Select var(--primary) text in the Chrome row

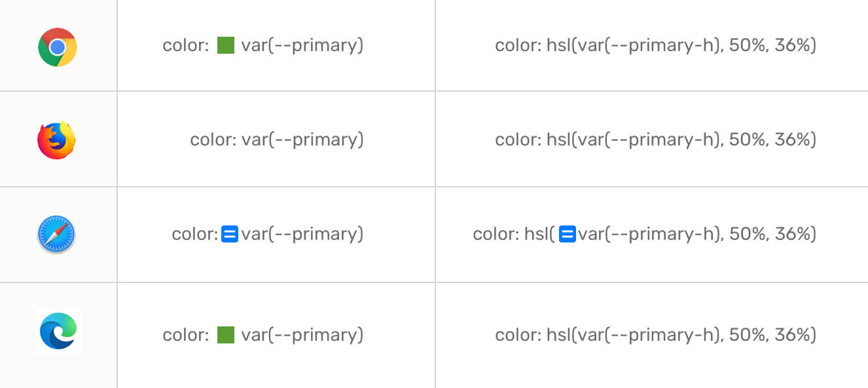point(302,45)
